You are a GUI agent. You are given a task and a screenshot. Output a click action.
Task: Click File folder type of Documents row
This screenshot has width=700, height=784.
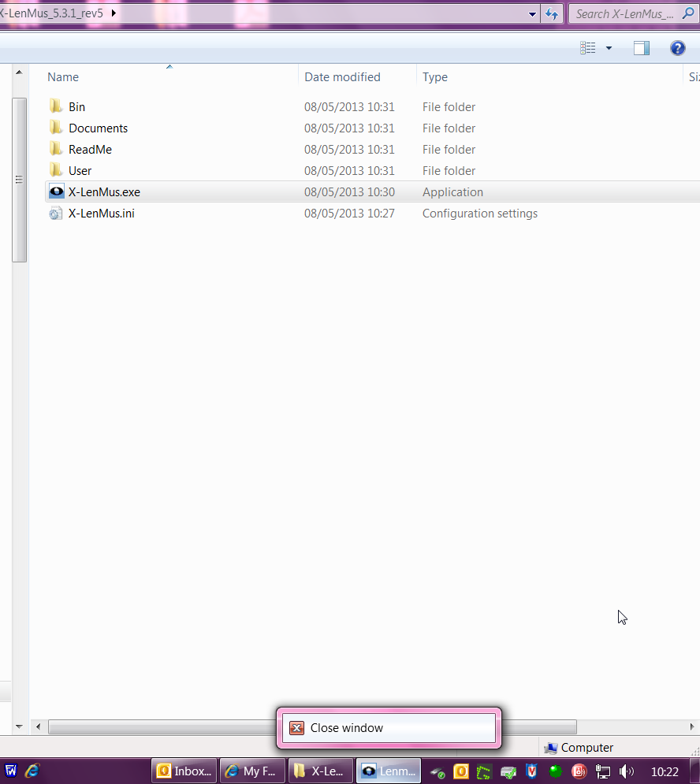(x=449, y=128)
